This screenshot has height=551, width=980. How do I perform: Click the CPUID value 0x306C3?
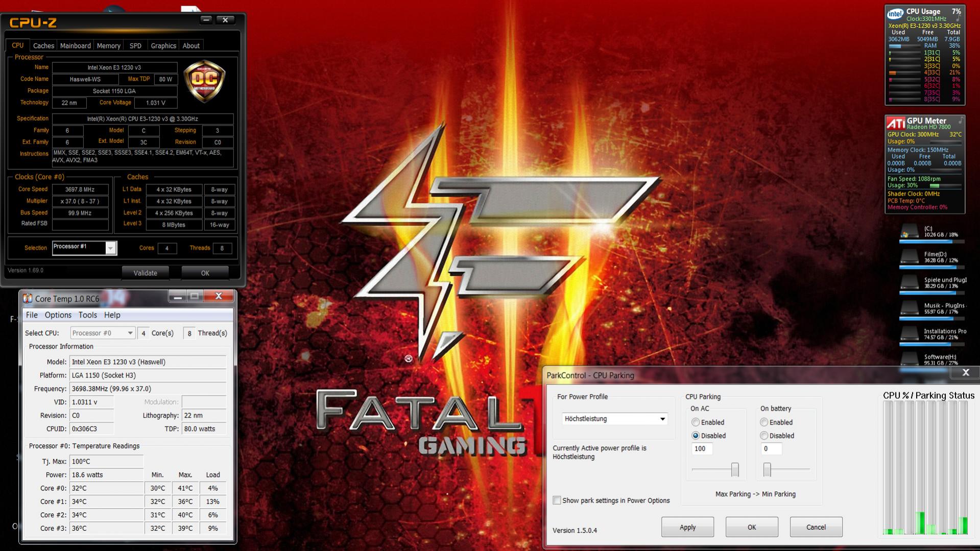tap(91, 428)
